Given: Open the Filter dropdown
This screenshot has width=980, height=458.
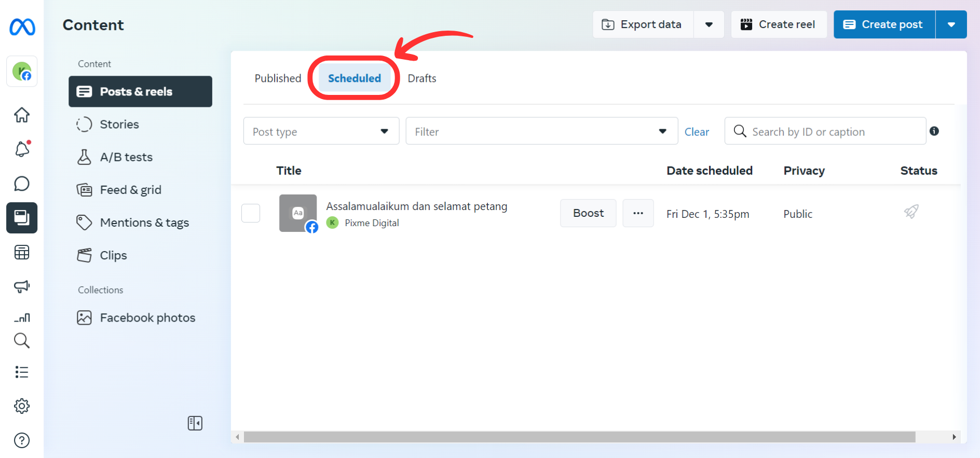Looking at the screenshot, I should (x=541, y=131).
